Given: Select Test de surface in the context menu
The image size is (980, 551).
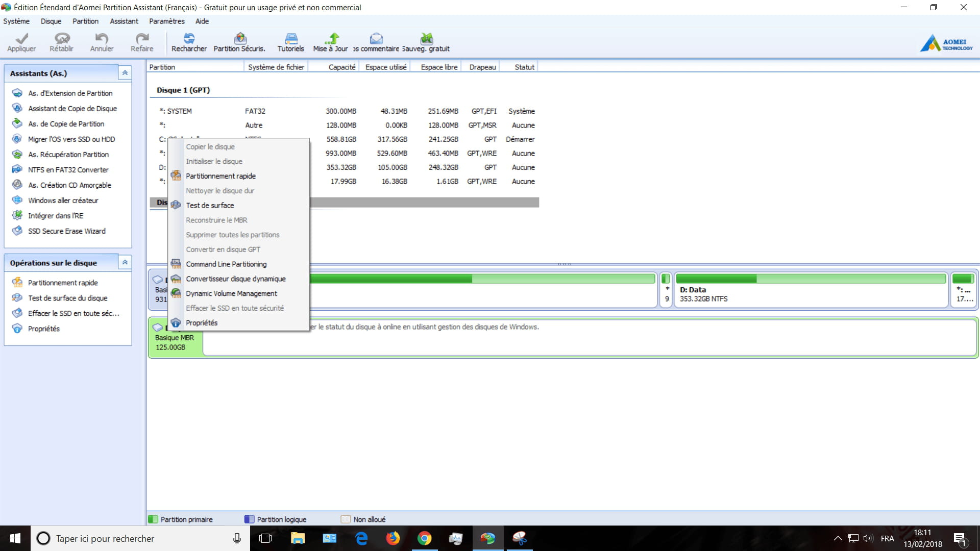Looking at the screenshot, I should (210, 206).
